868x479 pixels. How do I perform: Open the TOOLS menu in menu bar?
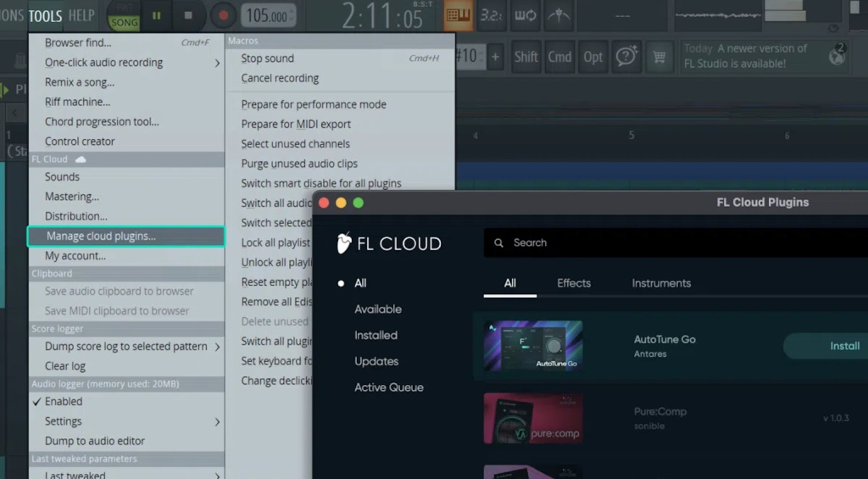click(x=46, y=15)
